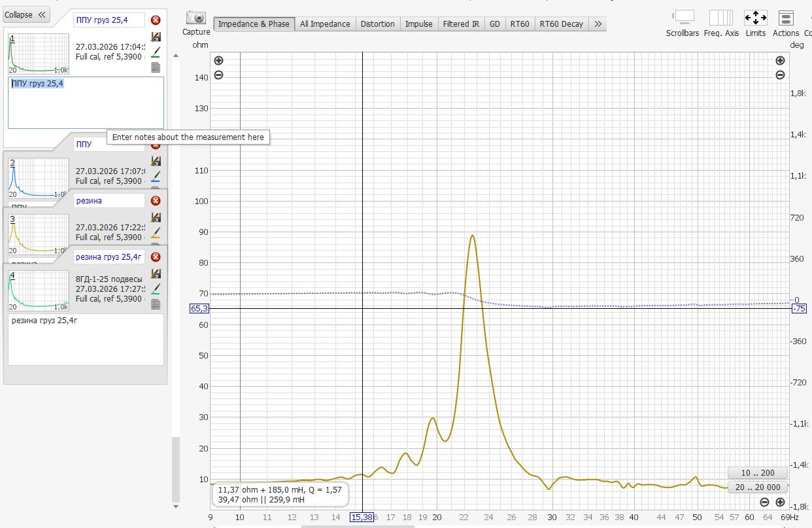Select measurement 3 thumbnail
The width and height of the screenshot is (812, 528).
[x=38, y=234]
